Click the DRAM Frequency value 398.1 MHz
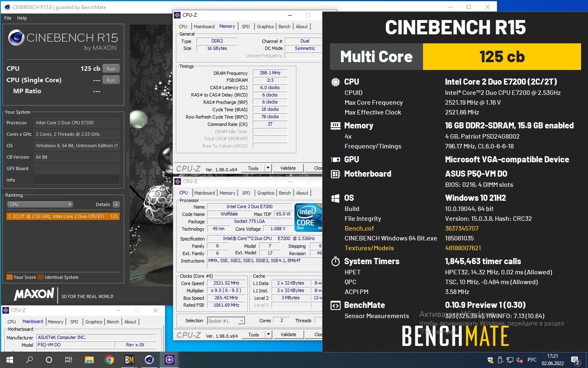The image size is (588, 368). (x=270, y=73)
